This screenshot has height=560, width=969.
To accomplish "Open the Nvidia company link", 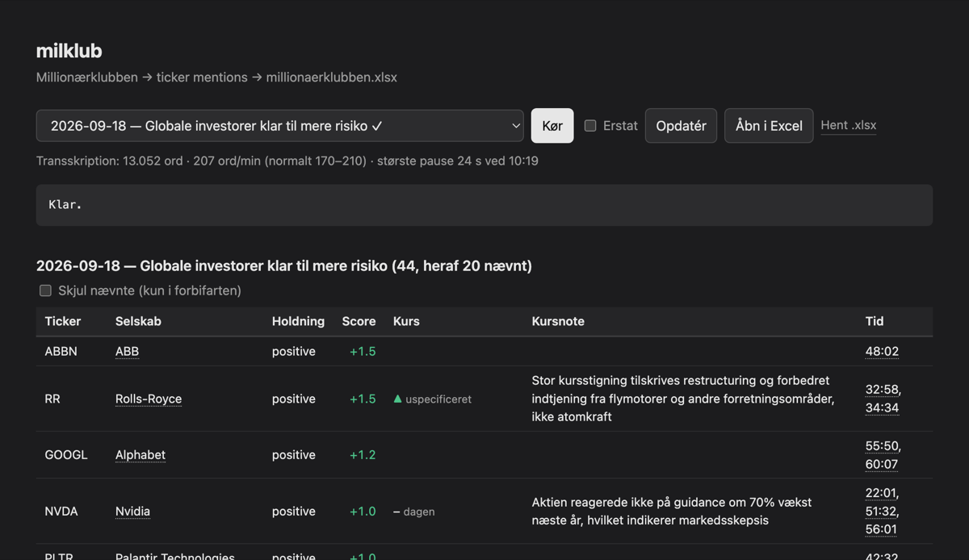I will 132,511.
